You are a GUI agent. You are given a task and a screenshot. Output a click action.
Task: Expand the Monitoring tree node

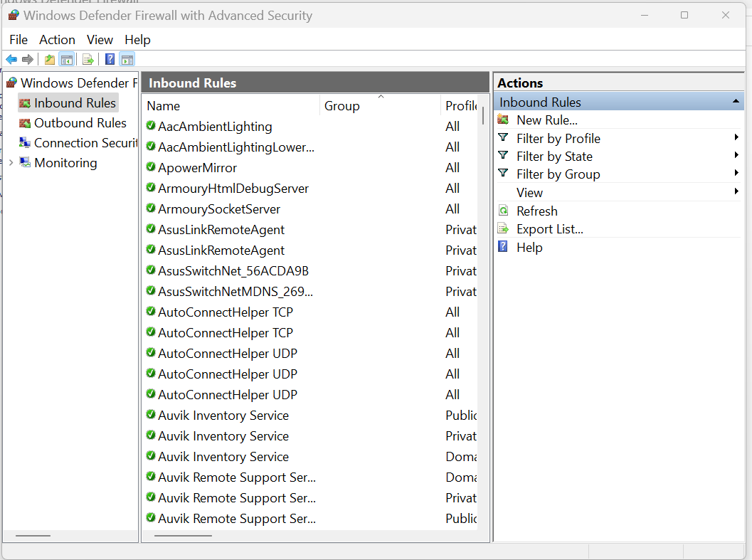(x=11, y=163)
